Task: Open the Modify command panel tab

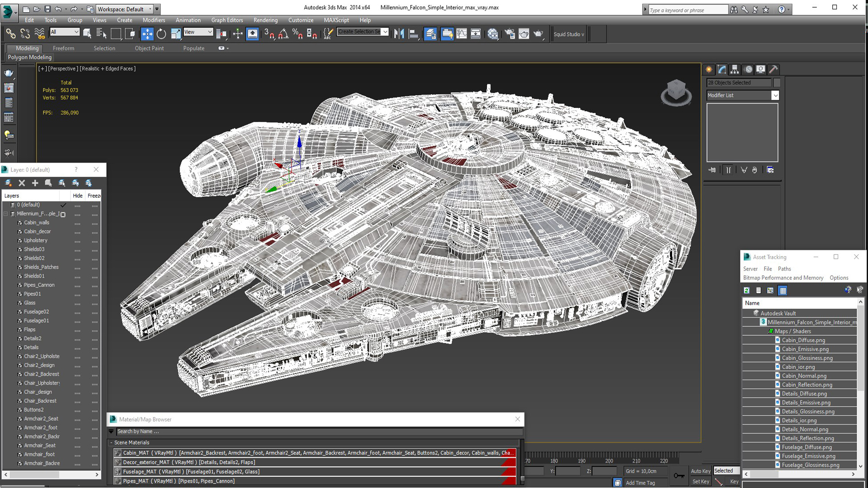Action: (x=722, y=69)
